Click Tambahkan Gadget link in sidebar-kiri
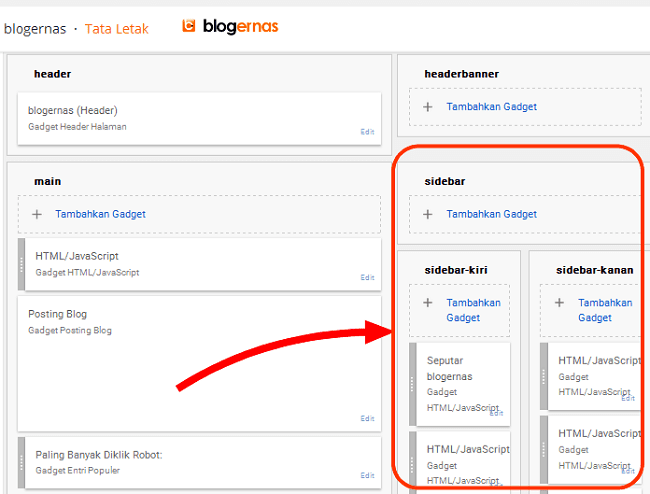The width and height of the screenshot is (650, 494). [x=473, y=310]
